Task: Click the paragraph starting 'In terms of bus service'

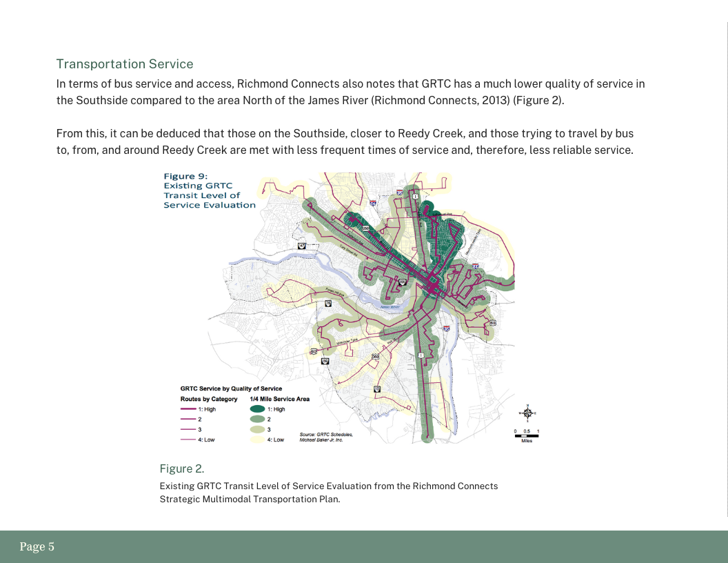Action: pos(350,92)
